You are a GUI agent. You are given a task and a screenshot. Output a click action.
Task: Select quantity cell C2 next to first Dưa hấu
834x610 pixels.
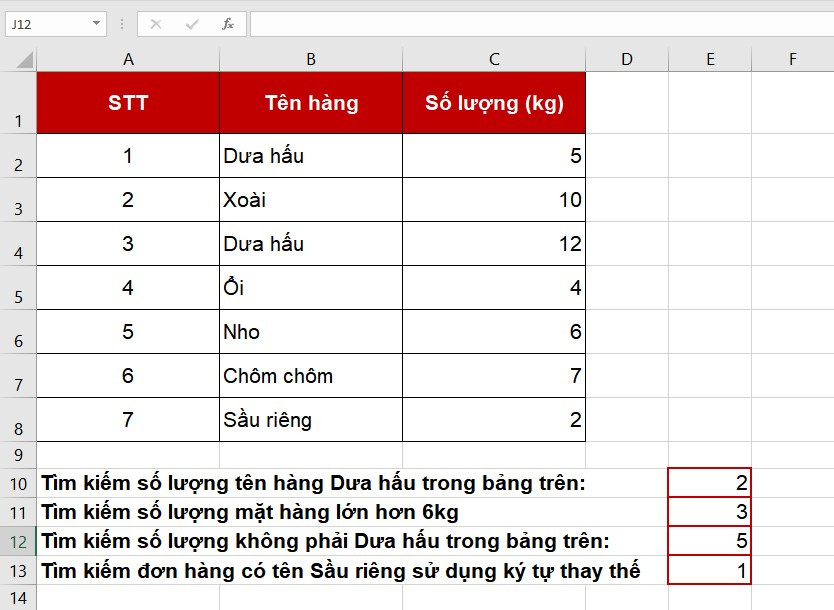494,156
